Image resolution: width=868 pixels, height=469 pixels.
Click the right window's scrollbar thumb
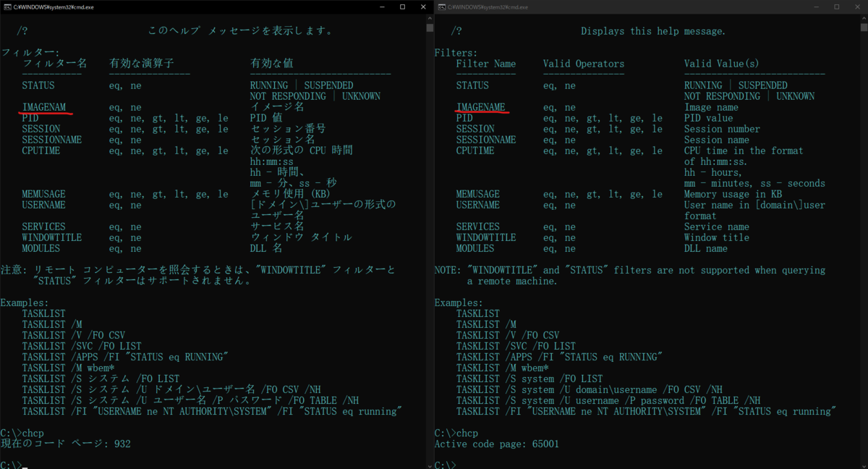[864, 28]
